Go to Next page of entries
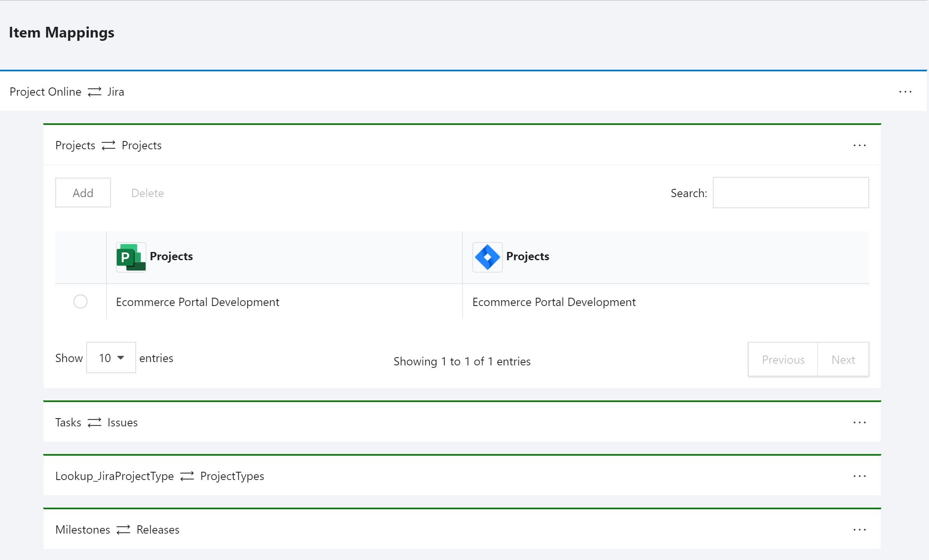Image resolution: width=929 pixels, height=560 pixels. 843,359
